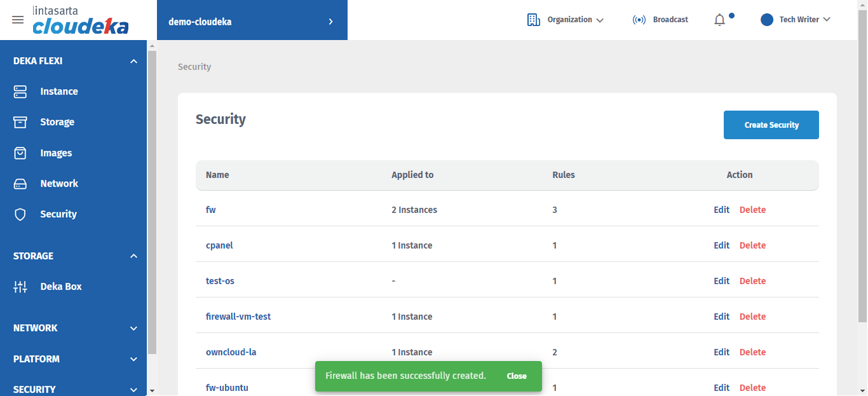Open the demo-cloudeka project selector

pyautogui.click(x=252, y=22)
